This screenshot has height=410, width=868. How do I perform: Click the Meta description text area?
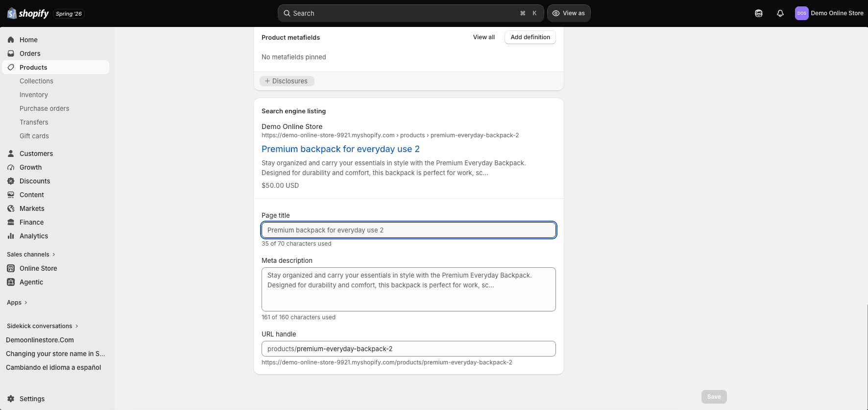[409, 289]
